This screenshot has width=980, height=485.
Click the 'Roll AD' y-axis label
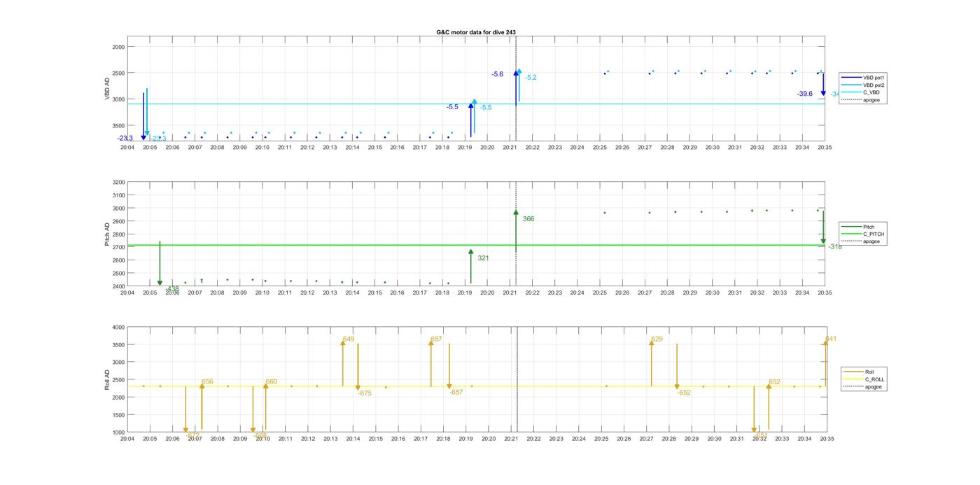tap(108, 379)
